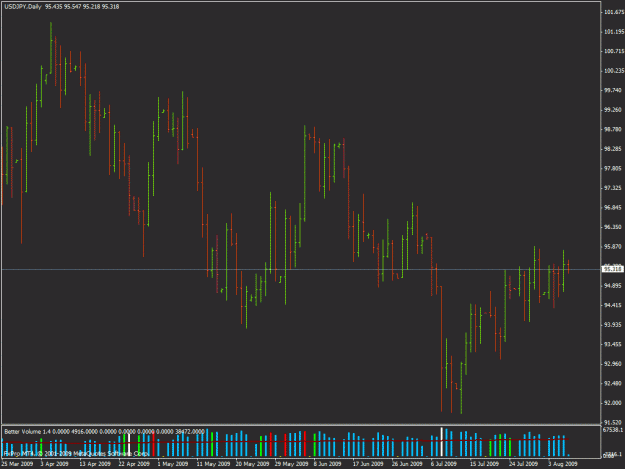Click the 13 Apr 2009 date label
Image resolution: width=625 pixels, height=469 pixels.
coord(95,464)
